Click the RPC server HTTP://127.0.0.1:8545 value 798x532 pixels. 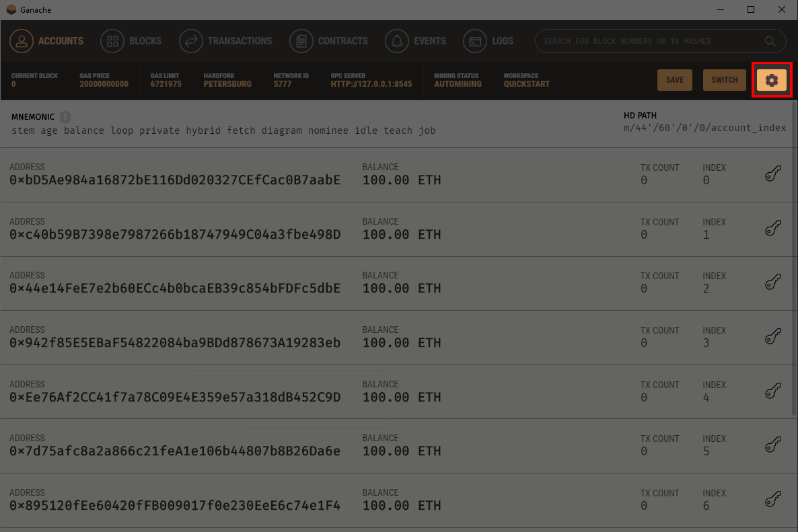point(371,84)
